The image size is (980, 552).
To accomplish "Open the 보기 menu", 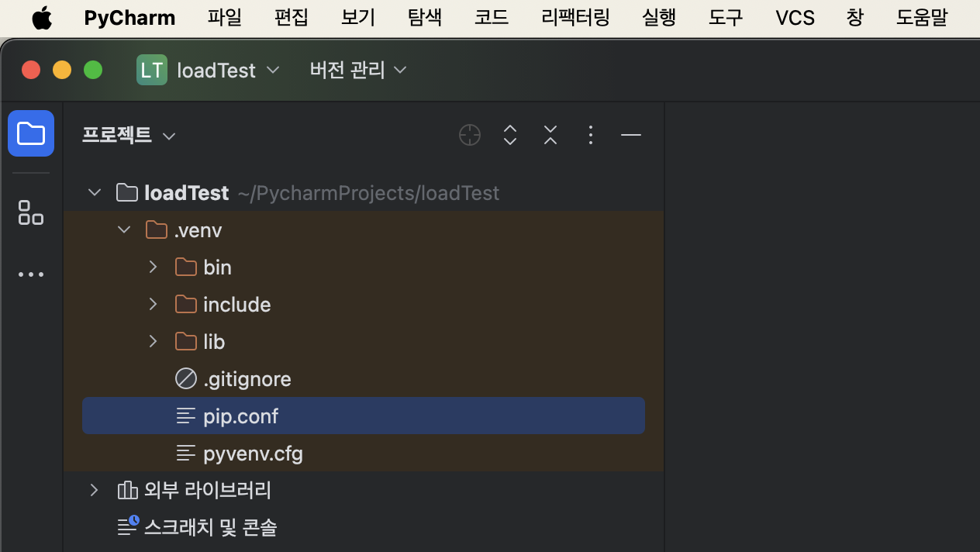I will 358,17.
